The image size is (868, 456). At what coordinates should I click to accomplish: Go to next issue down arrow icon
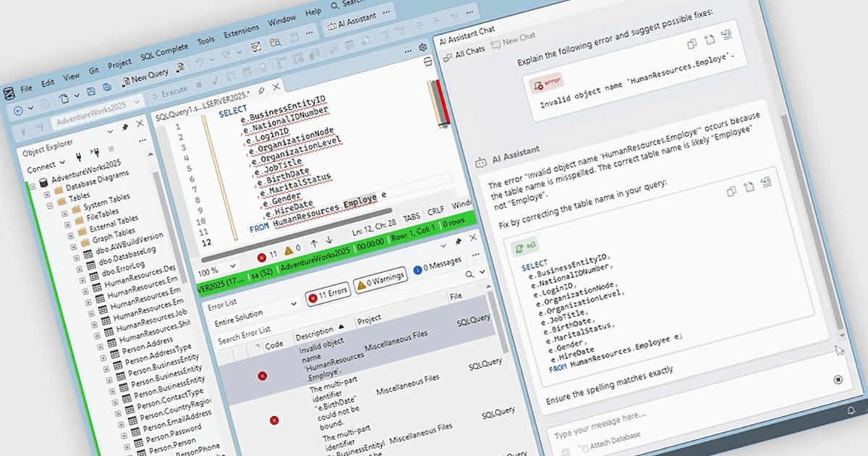point(329,240)
